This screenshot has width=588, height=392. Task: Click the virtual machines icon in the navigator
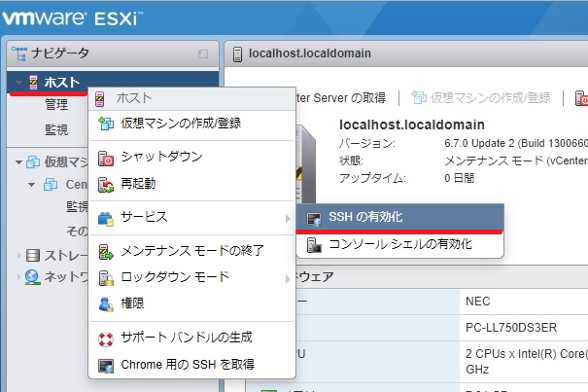pyautogui.click(x=33, y=162)
